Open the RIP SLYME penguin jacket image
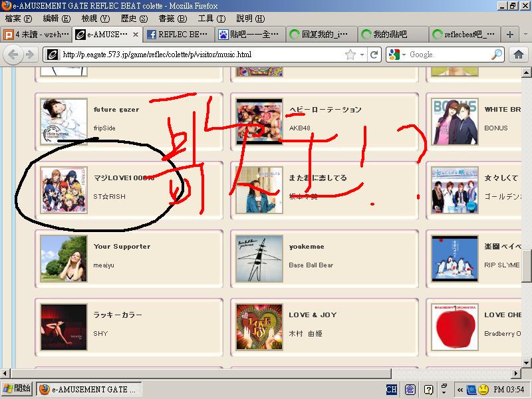This screenshot has height=399, width=532. (455, 259)
